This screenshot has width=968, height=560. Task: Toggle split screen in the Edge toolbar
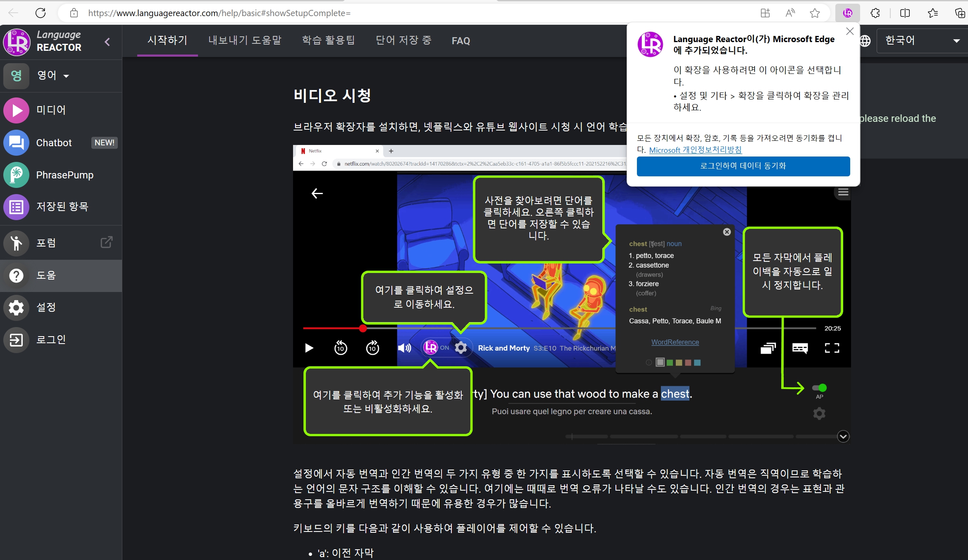(x=905, y=13)
